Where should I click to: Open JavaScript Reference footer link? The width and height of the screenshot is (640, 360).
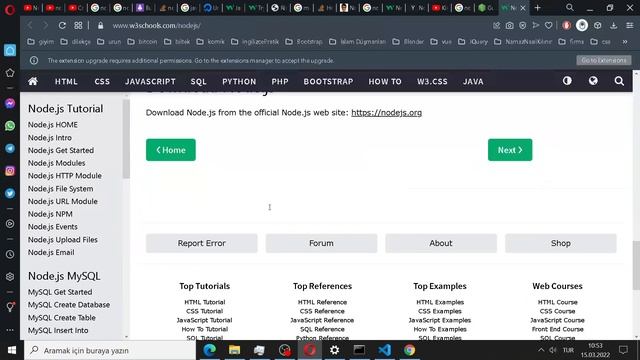point(322,320)
